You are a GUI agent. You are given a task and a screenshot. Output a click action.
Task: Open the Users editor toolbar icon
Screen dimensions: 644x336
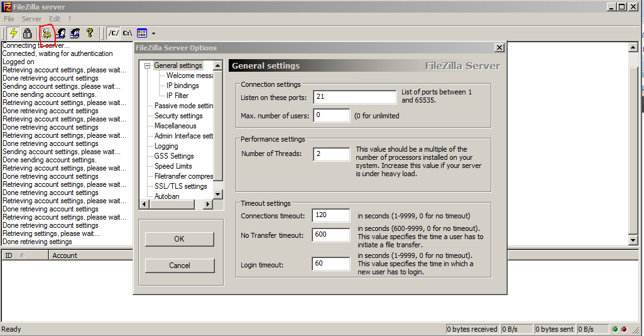pyautogui.click(x=61, y=33)
